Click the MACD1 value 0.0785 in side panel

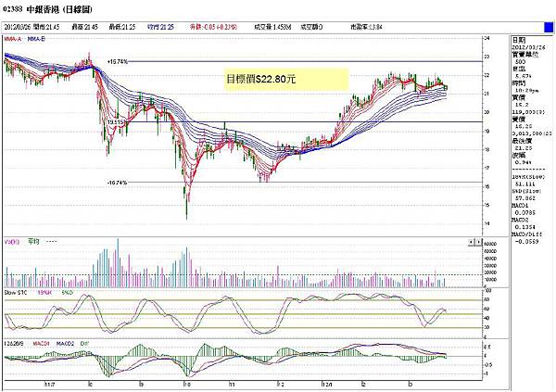pyautogui.click(x=524, y=212)
